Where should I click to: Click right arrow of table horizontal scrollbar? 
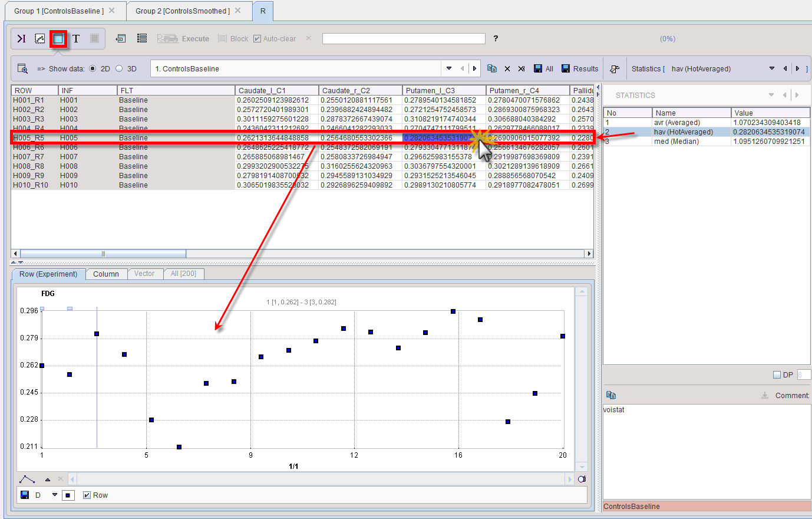pyautogui.click(x=589, y=254)
